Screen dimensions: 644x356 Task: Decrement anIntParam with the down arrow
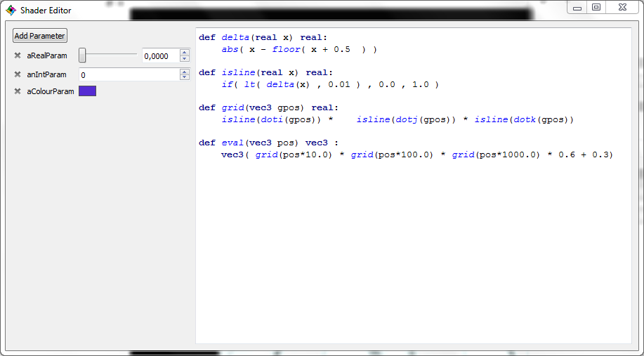tap(185, 78)
